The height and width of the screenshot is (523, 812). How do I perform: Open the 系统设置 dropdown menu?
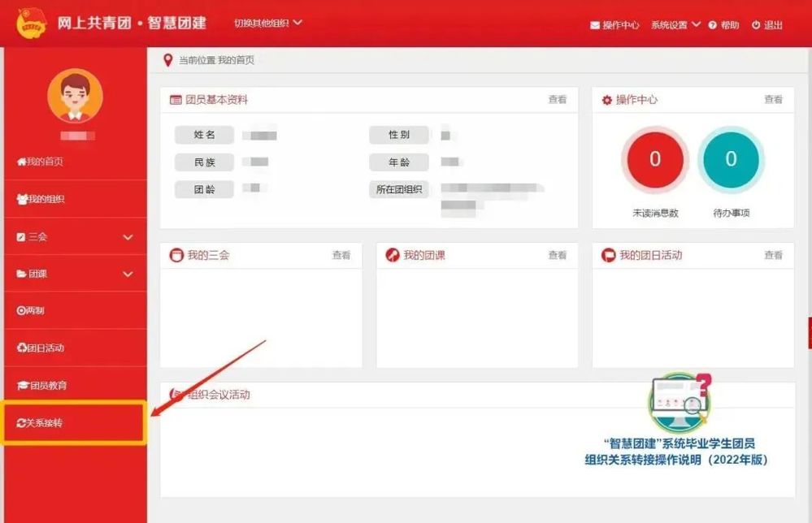point(675,25)
